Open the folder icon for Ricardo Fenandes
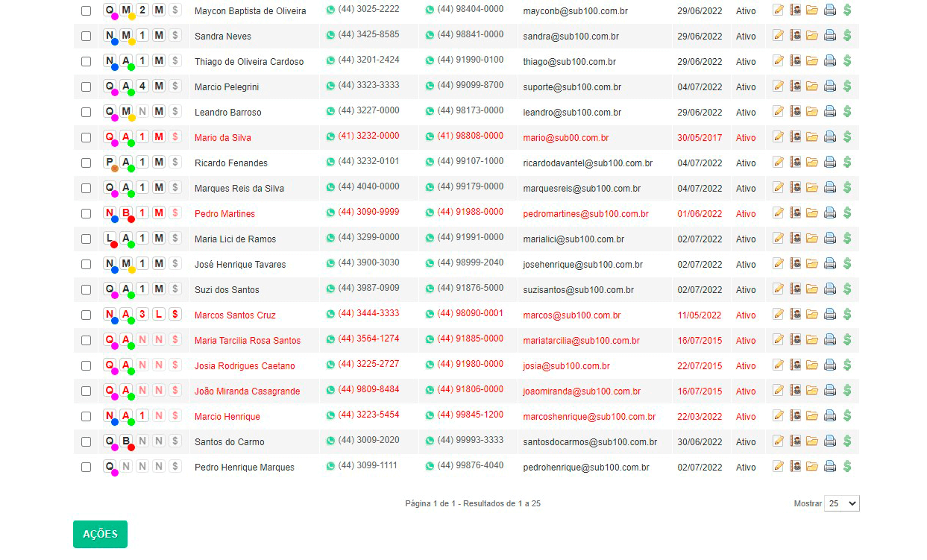Image resolution: width=927 pixels, height=560 pixels. point(811,163)
